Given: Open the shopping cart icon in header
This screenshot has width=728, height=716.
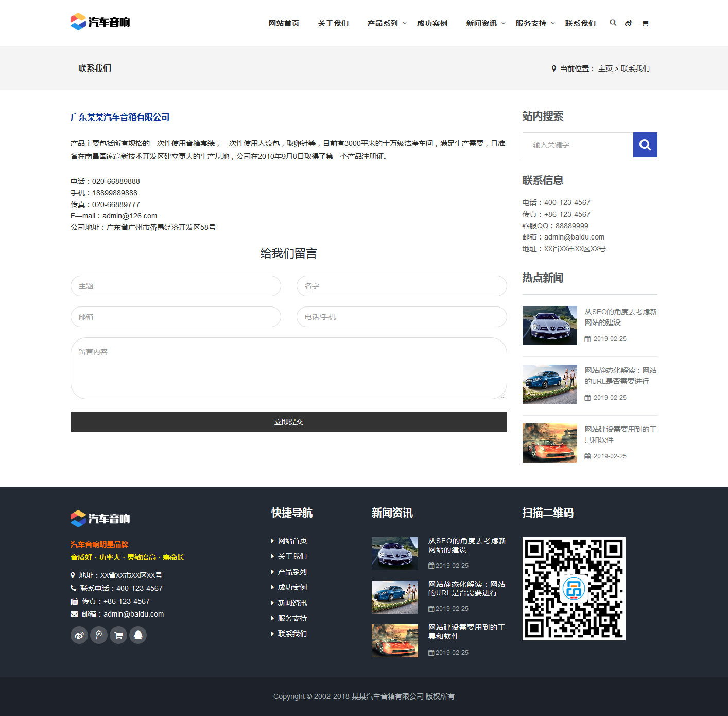Looking at the screenshot, I should click(645, 23).
